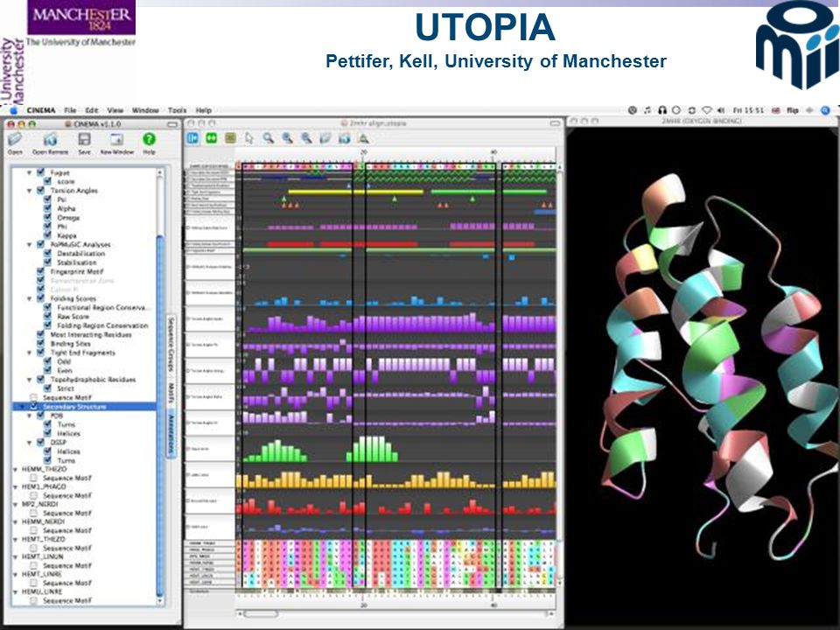This screenshot has width=840, height=630.
Task: Collapse the Torsion Angles group
Action: tap(30, 191)
